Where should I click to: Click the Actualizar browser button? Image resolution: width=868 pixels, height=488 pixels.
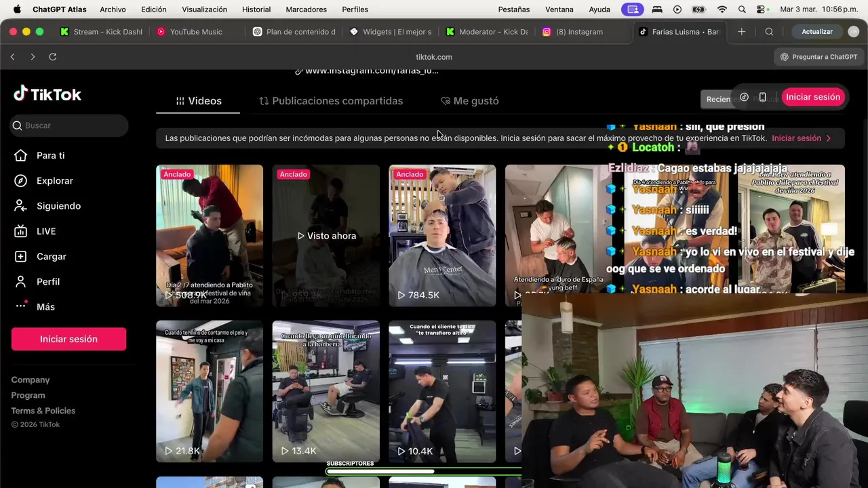click(816, 32)
